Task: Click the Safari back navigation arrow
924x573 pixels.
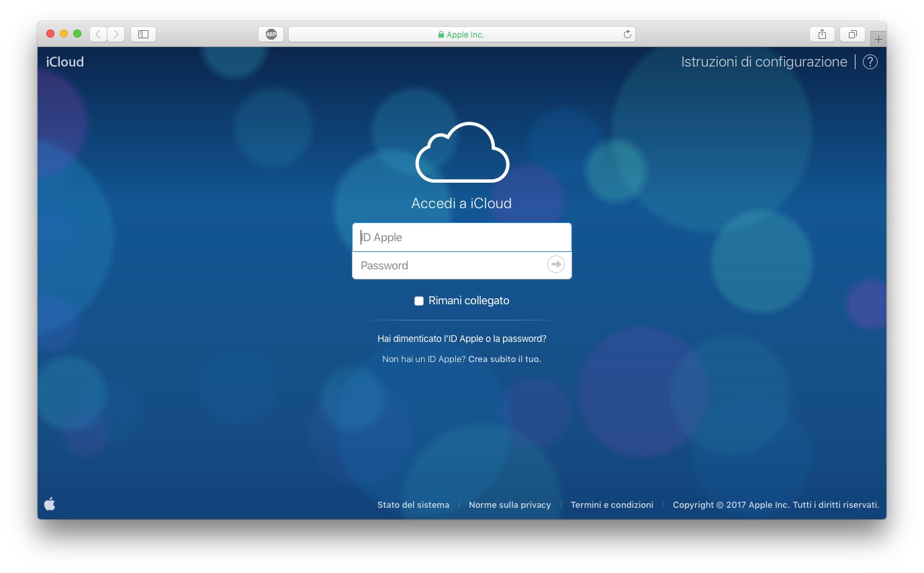Action: pyautogui.click(x=98, y=34)
